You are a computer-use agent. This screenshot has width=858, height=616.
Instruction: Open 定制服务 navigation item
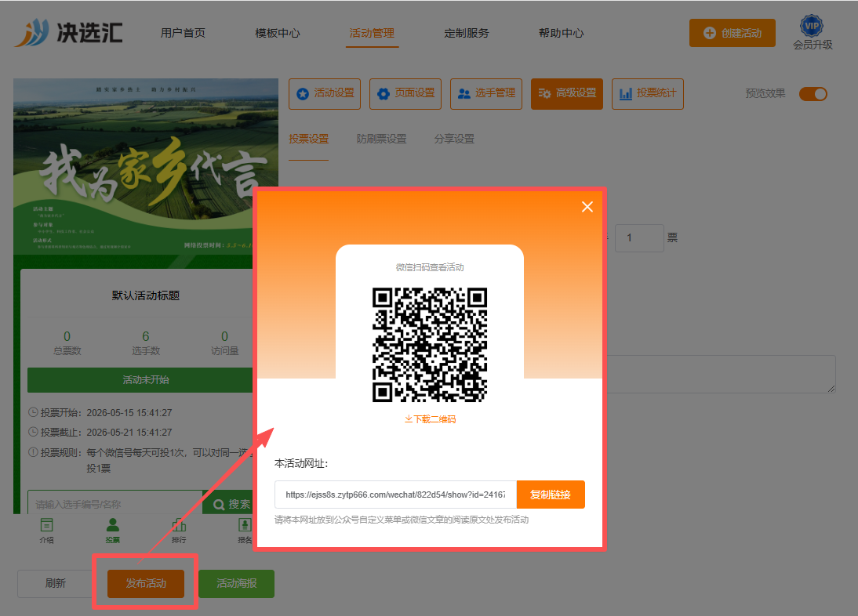tap(467, 33)
